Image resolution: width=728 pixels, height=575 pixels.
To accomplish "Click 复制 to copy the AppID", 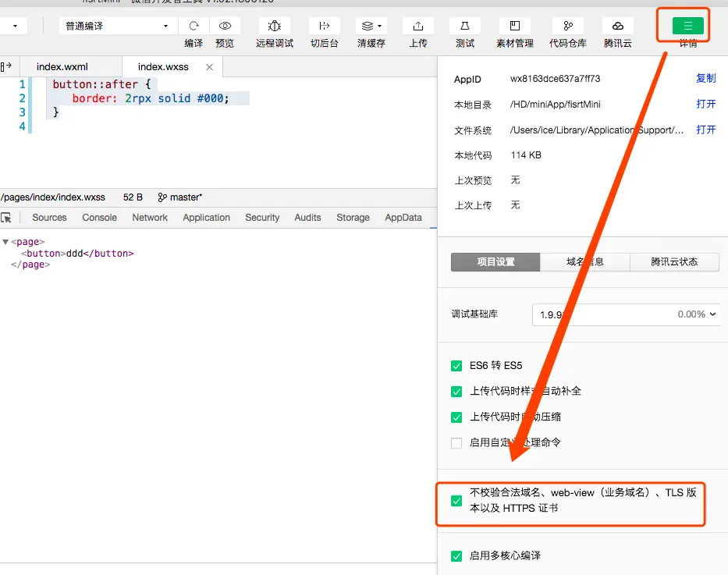I will pyautogui.click(x=705, y=79).
